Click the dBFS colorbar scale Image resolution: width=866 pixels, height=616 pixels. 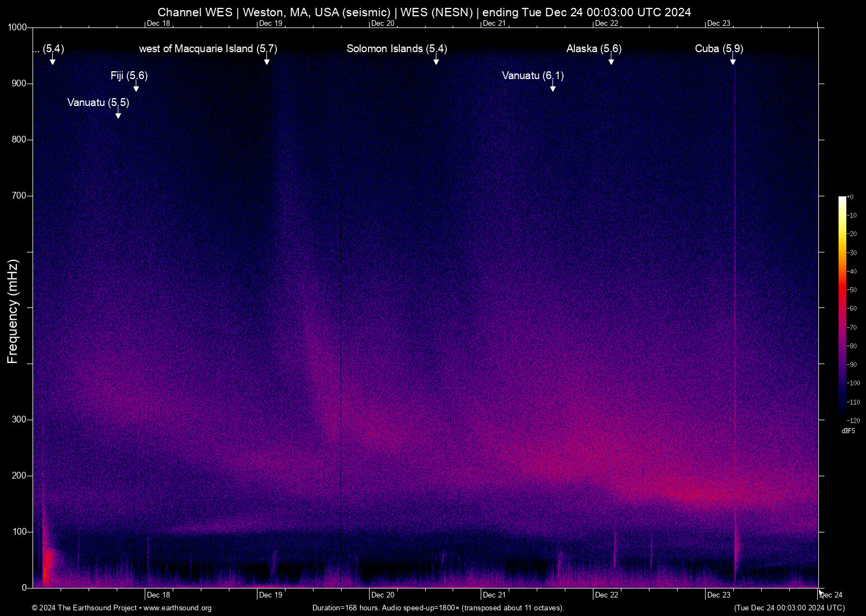point(844,309)
